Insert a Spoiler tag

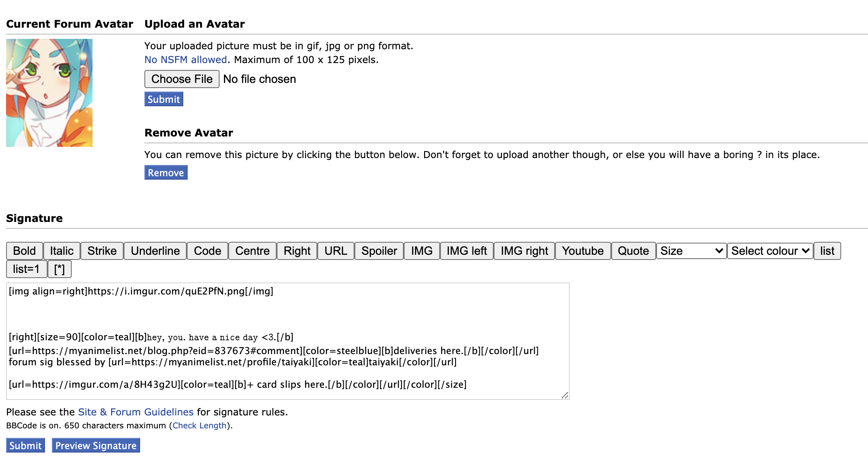(379, 251)
